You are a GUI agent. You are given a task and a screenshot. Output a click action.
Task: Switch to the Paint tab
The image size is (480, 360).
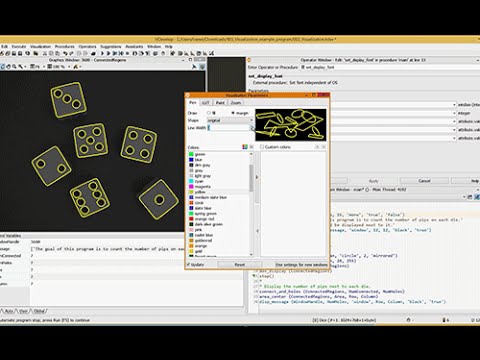pyautogui.click(x=220, y=103)
